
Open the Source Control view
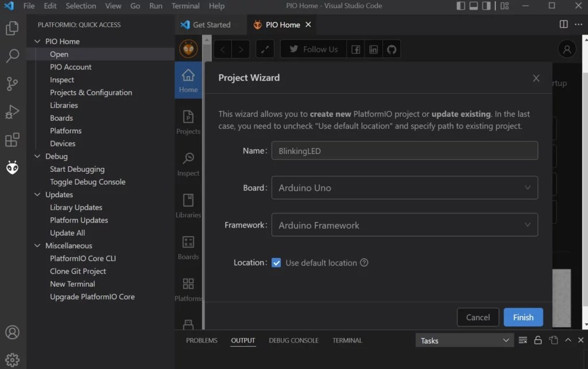coord(12,84)
